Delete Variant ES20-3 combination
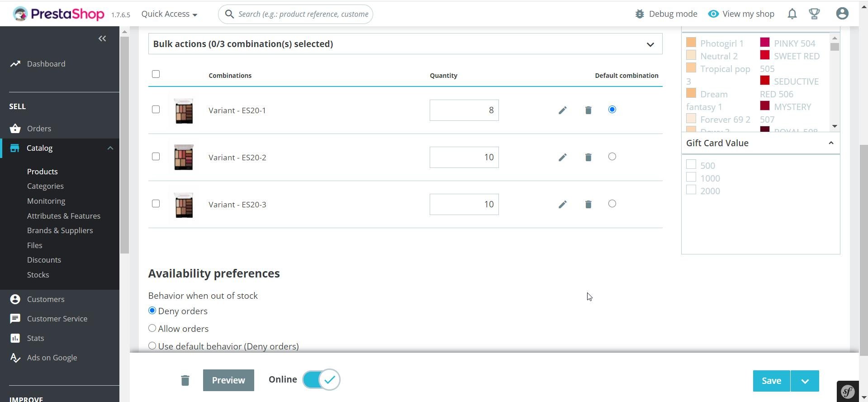The image size is (868, 402). pyautogui.click(x=588, y=205)
